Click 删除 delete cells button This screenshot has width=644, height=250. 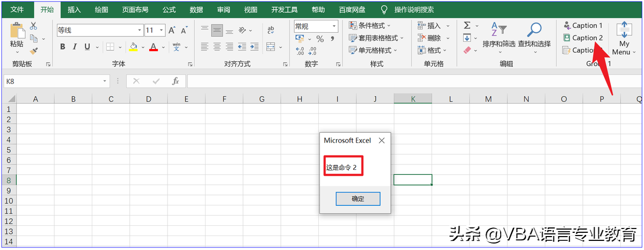(433, 38)
